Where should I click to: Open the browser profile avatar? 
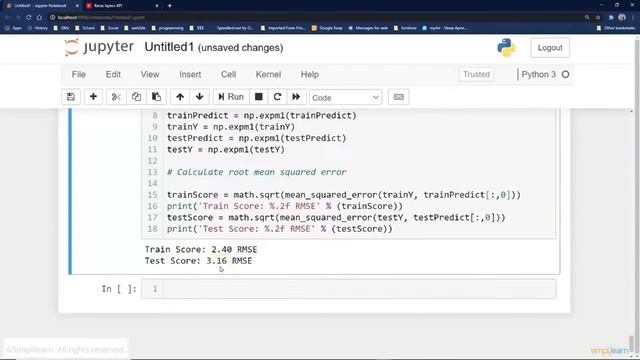[x=622, y=17]
